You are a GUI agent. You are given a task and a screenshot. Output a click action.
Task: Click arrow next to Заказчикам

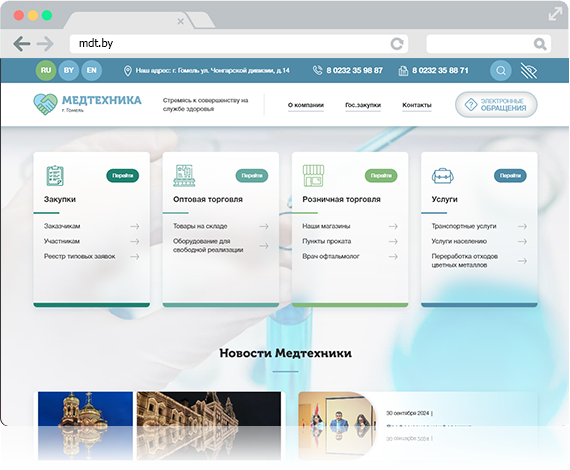click(135, 226)
